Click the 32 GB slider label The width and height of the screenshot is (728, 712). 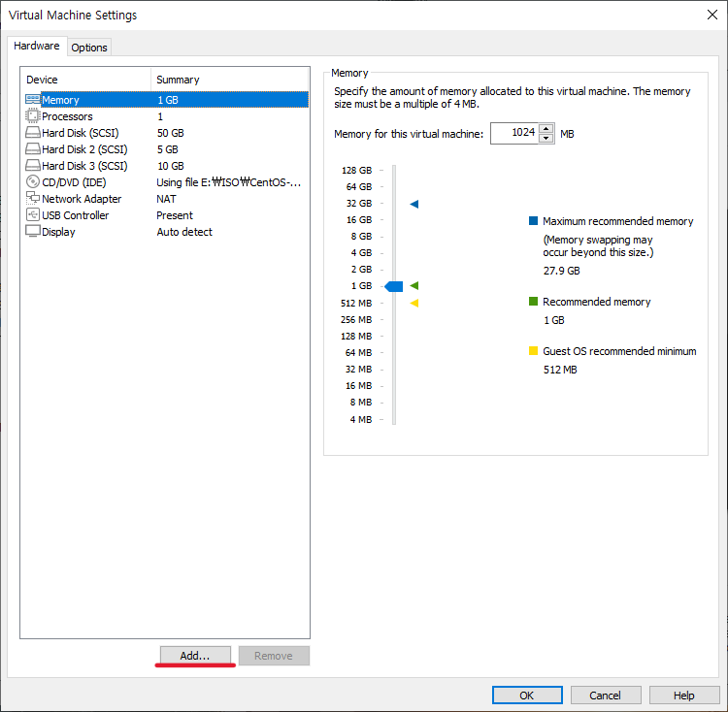[359, 203]
